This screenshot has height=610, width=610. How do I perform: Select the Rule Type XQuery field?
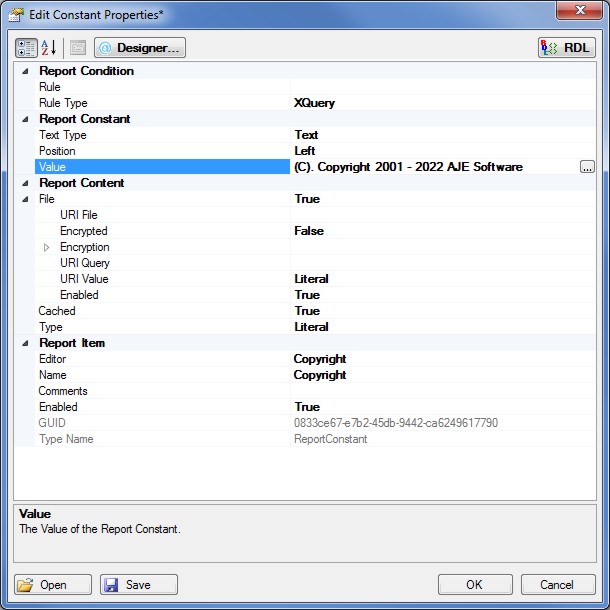point(440,103)
